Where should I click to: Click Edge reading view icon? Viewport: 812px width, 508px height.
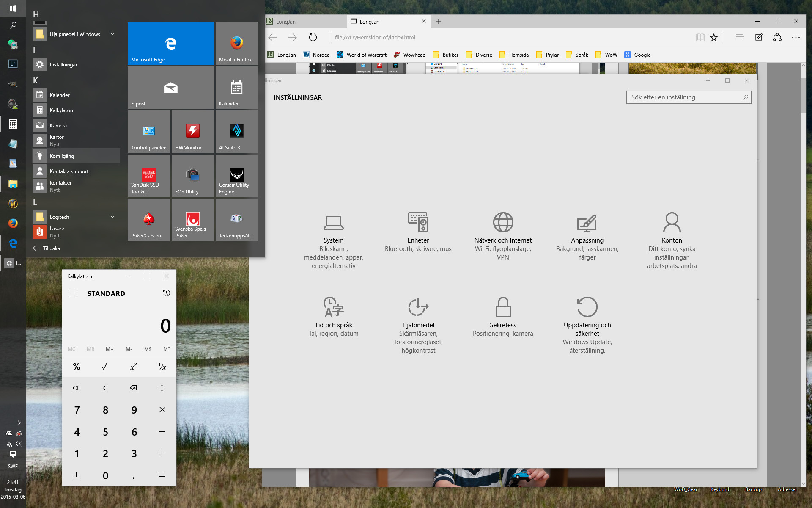point(700,37)
